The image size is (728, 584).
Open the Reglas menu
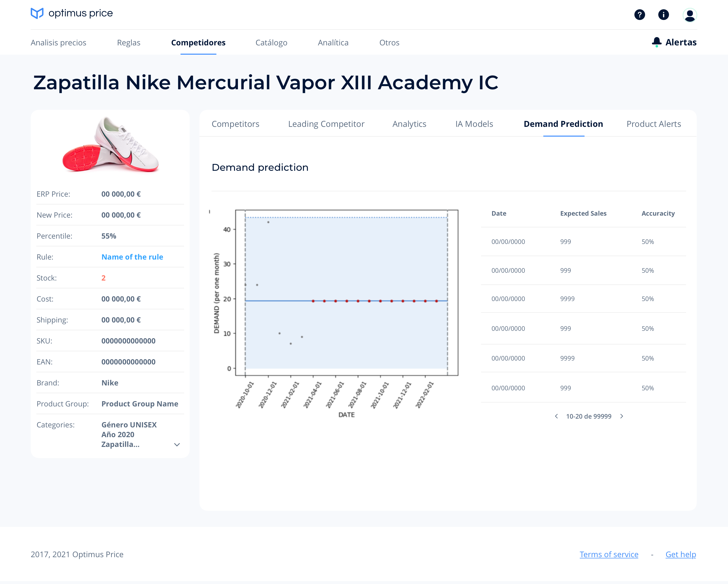tap(128, 42)
